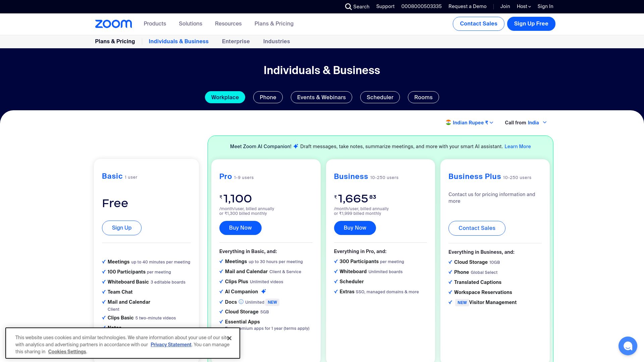Image resolution: width=644 pixels, height=362 pixels.
Task: Click the search magnifier icon
Action: (x=348, y=7)
